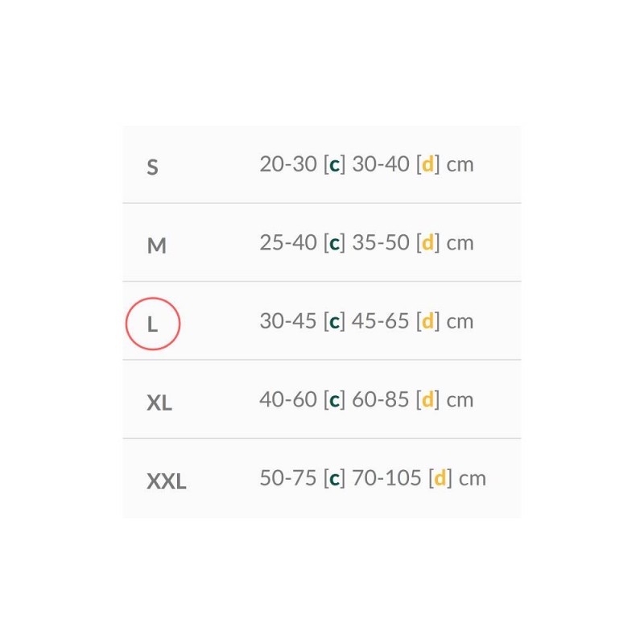
Task: Select the 35-50 measurement text
Action: (x=381, y=242)
